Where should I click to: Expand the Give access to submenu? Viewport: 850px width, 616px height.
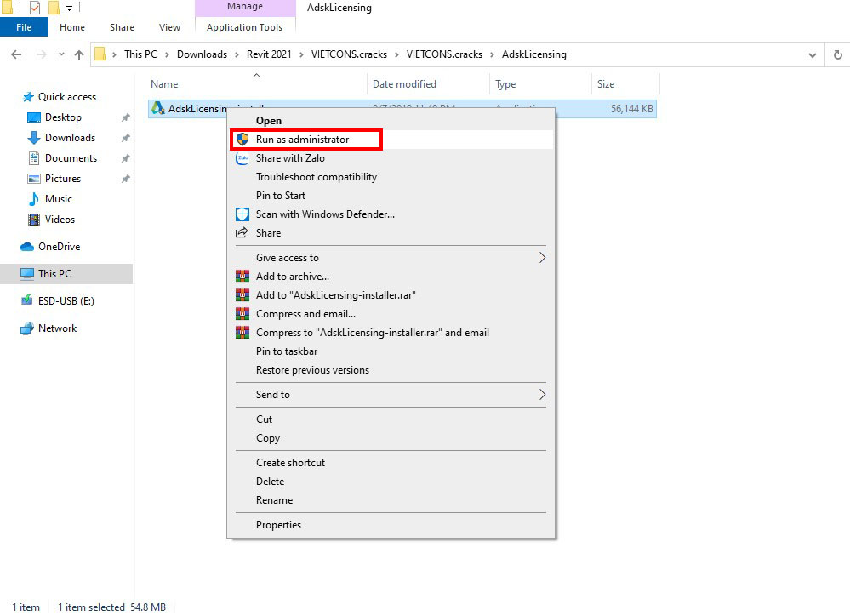point(542,258)
